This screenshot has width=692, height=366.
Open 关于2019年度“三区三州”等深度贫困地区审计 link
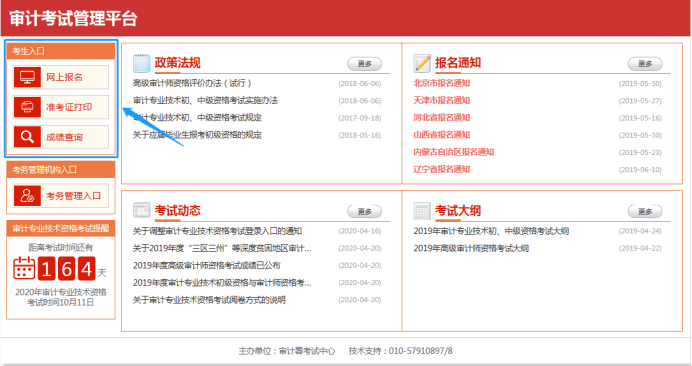click(222, 248)
